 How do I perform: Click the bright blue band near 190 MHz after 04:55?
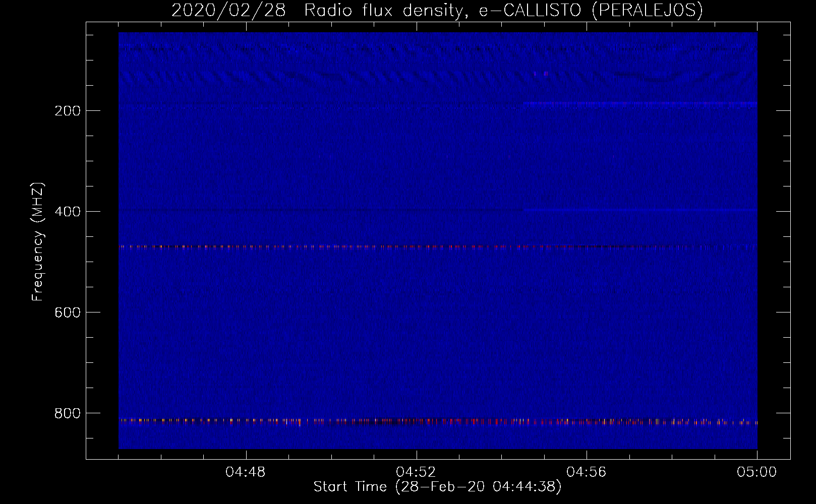(640, 104)
